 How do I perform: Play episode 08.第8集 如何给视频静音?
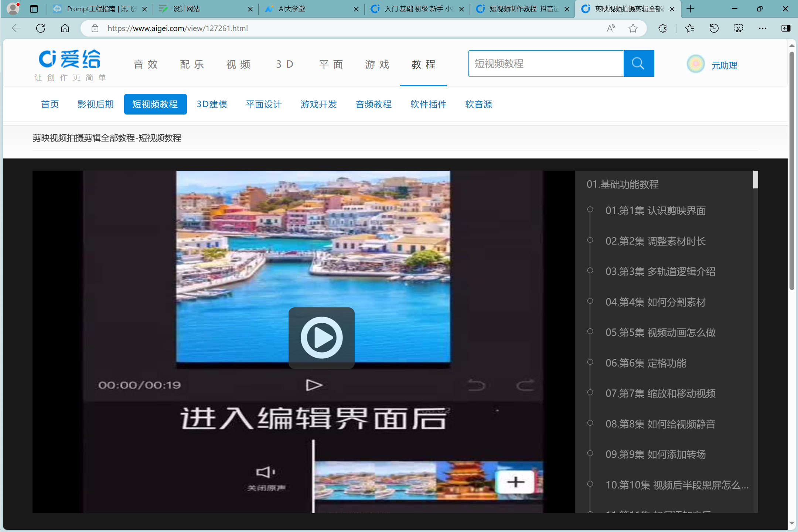(660, 424)
